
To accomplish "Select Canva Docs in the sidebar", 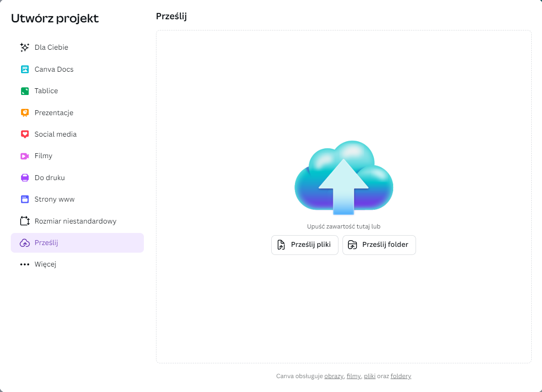I will [x=77, y=69].
